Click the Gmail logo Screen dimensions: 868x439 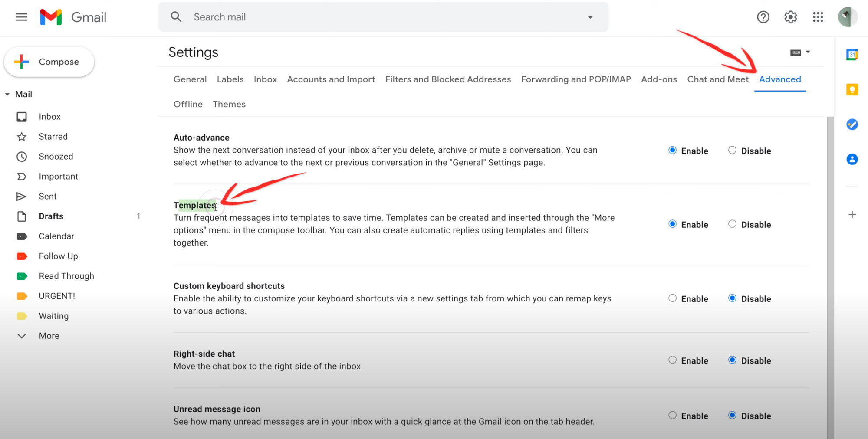73,17
